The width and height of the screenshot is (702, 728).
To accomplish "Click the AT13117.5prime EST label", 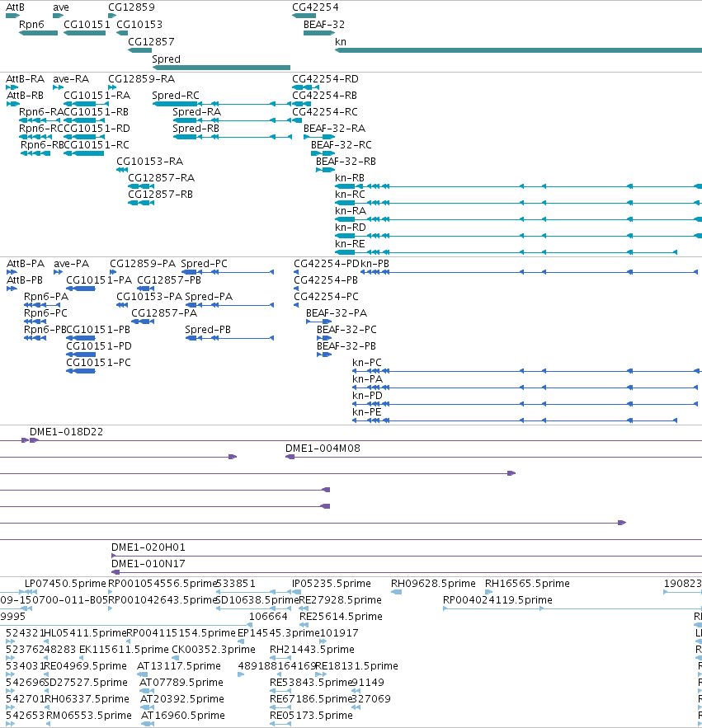I will click(179, 666).
